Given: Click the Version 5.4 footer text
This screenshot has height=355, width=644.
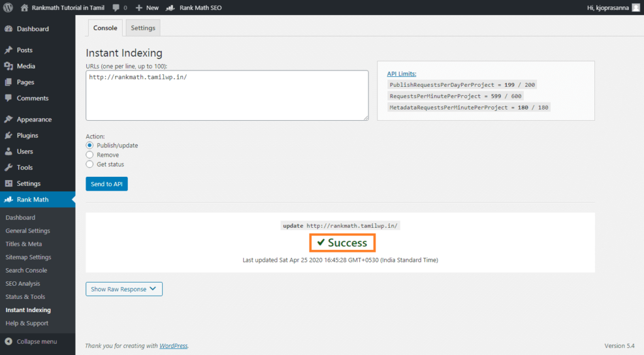Looking at the screenshot, I should coord(619,346).
